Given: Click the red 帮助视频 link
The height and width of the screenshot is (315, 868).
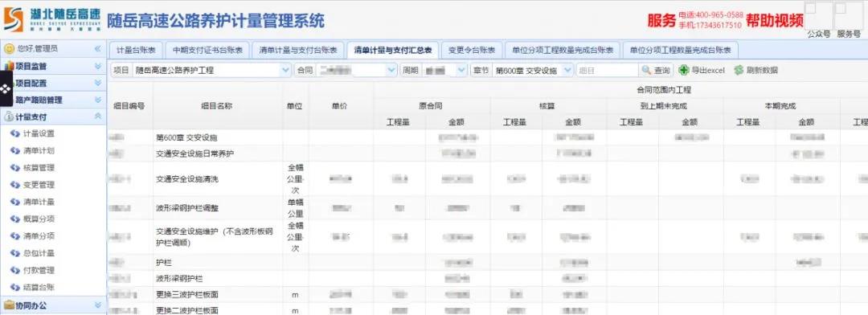Looking at the screenshot, I should 775,20.
